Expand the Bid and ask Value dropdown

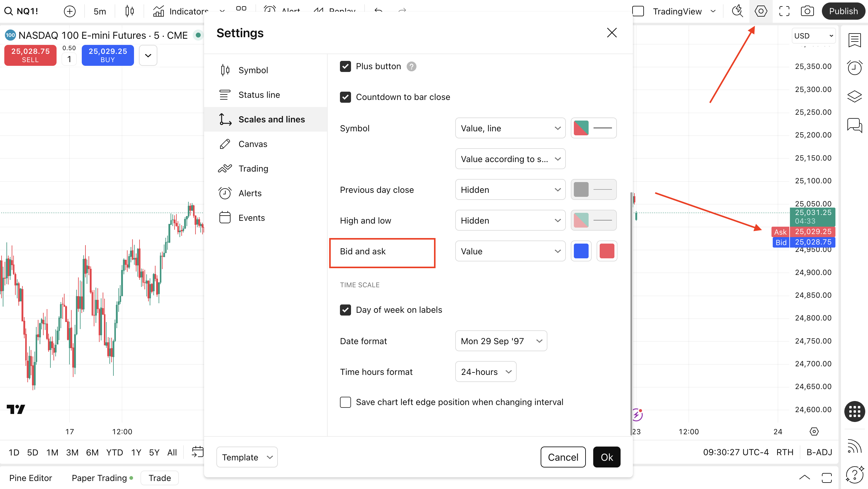coord(510,251)
